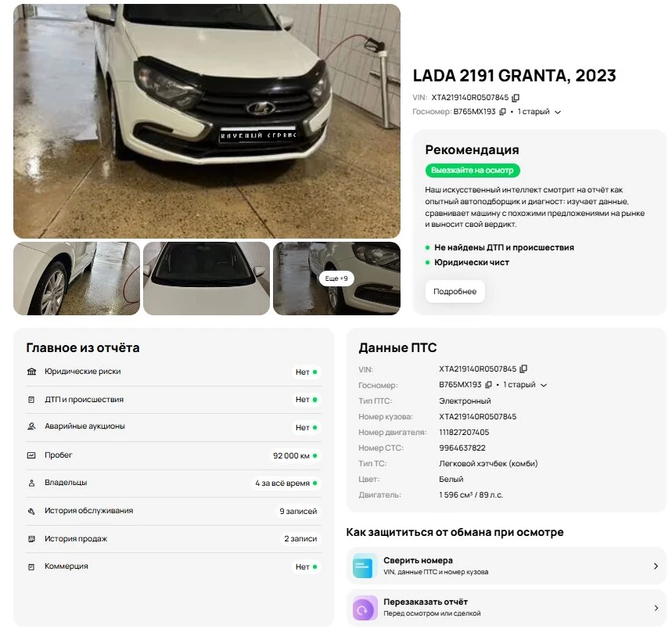Click the Подробнее button
The width and height of the screenshot is (672, 629).
[x=455, y=291]
